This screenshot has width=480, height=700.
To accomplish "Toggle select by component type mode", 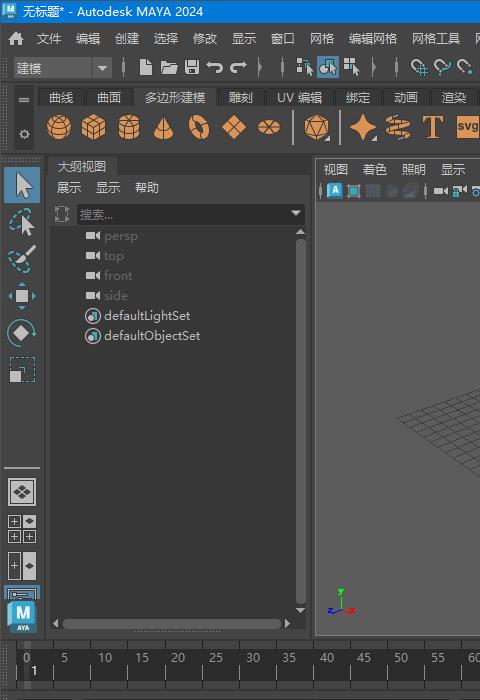I will pyautogui.click(x=352, y=67).
